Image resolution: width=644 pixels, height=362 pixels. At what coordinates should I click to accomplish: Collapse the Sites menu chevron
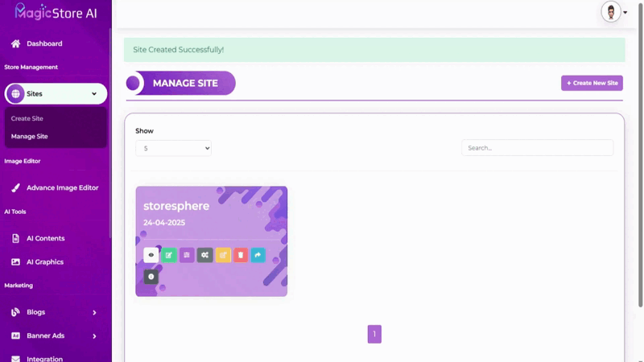tap(94, 94)
